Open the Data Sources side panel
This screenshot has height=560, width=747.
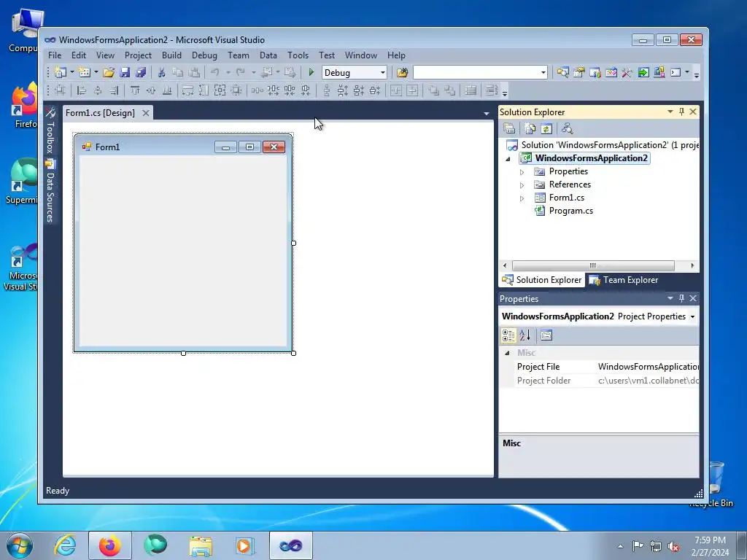pos(50,191)
